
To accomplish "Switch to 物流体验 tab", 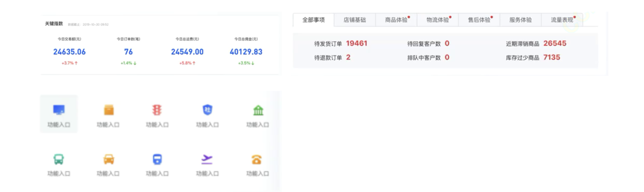I will tap(437, 20).
